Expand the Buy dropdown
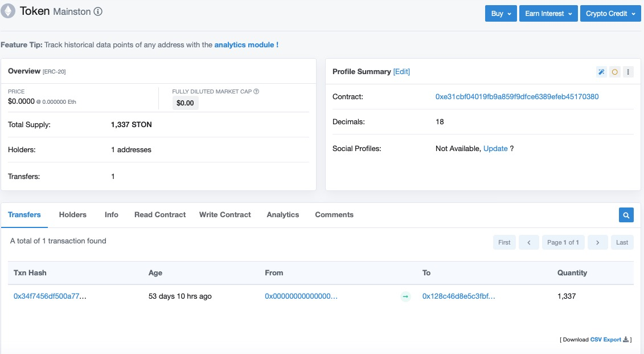644x354 pixels. point(501,14)
